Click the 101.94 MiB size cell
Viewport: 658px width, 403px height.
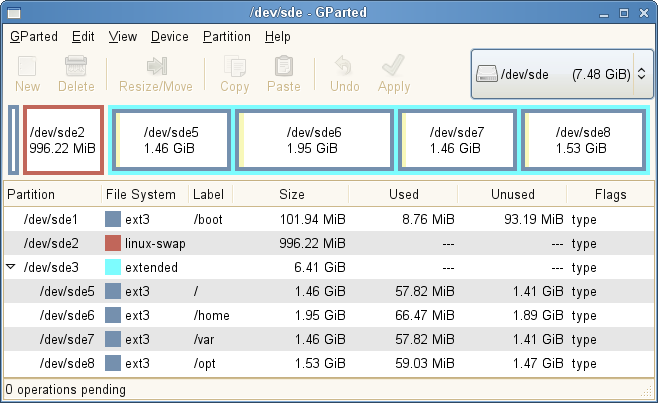313,220
